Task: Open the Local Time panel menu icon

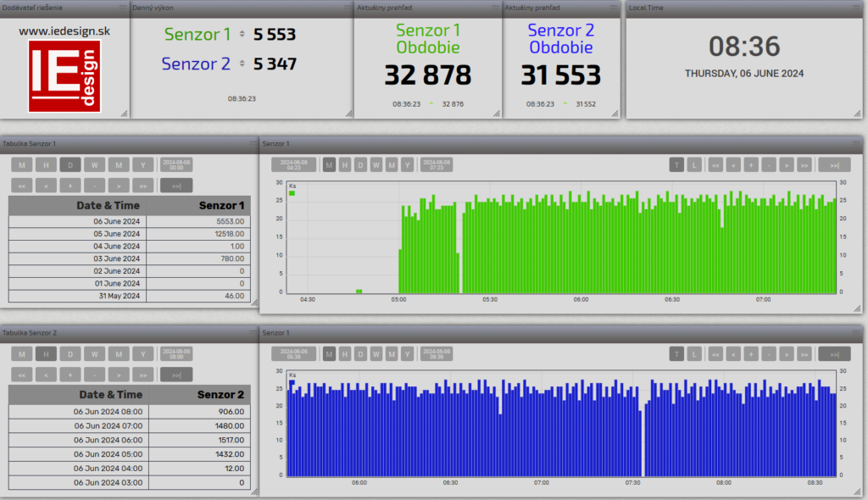Action: coord(857,7)
